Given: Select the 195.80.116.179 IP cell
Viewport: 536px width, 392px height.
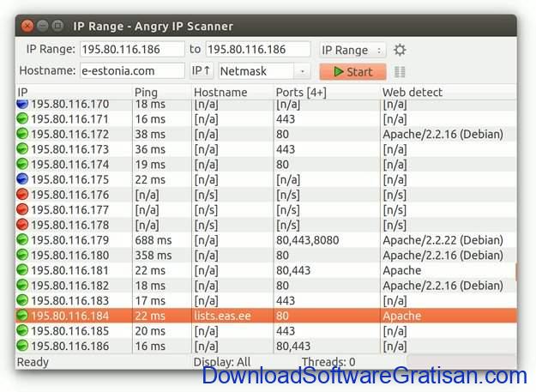Looking at the screenshot, I should point(70,240).
